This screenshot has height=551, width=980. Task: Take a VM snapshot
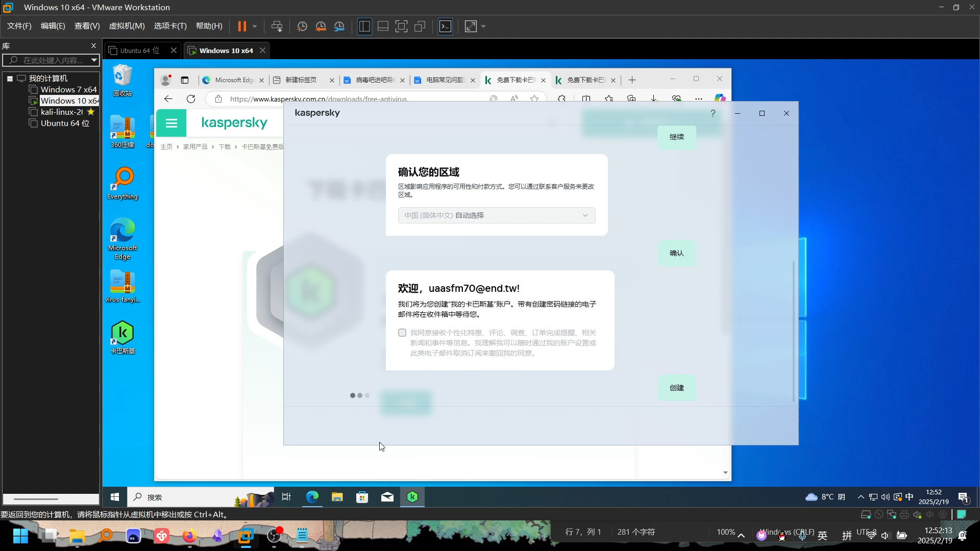click(302, 26)
